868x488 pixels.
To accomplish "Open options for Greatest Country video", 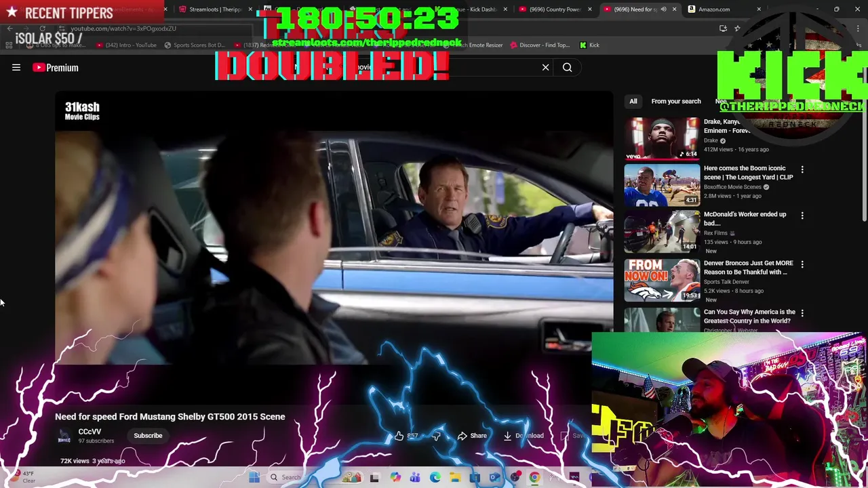I will tap(802, 313).
